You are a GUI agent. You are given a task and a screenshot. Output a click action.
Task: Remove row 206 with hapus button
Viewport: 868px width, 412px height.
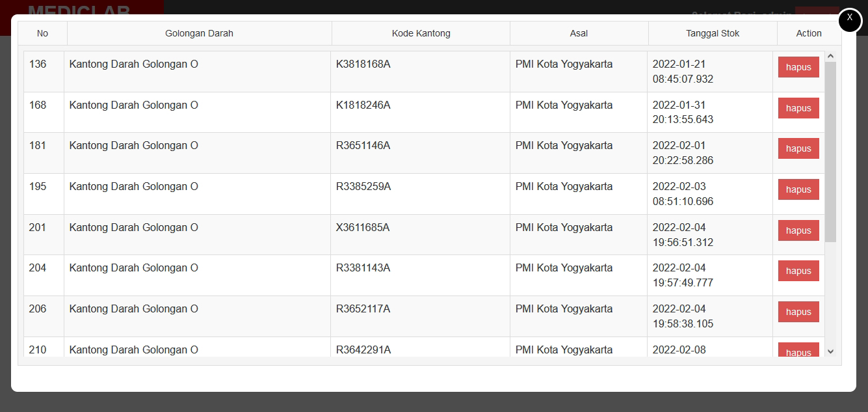(x=798, y=312)
